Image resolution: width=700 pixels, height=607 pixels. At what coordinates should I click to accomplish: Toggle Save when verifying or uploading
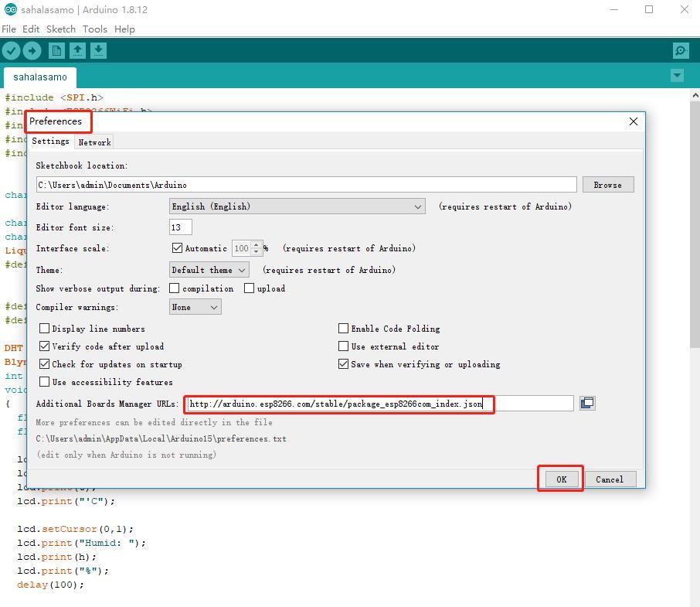pyautogui.click(x=343, y=364)
